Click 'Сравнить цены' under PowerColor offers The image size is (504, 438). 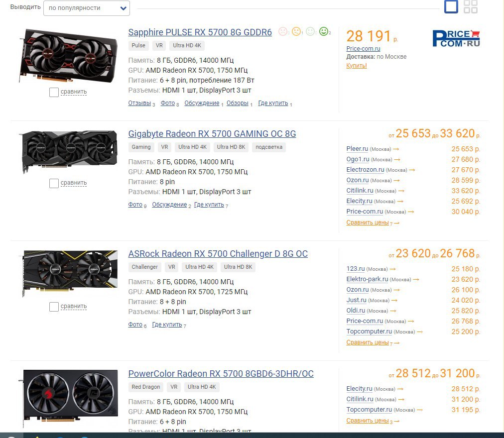coord(368,421)
